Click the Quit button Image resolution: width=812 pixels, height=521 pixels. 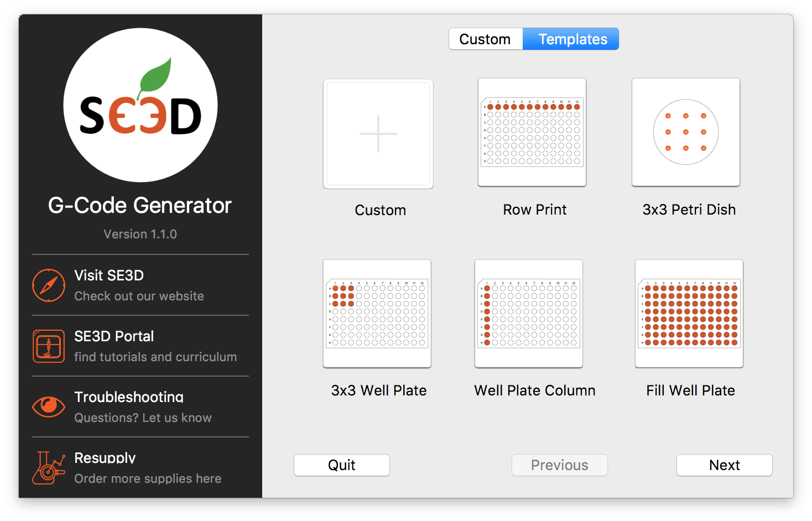click(x=341, y=465)
